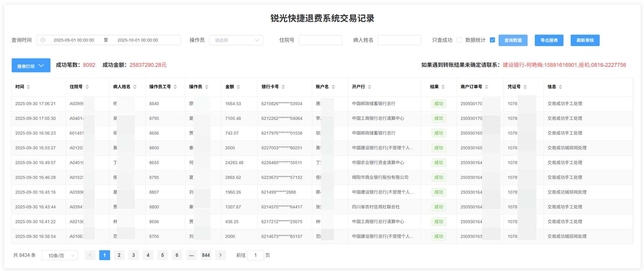Sort the table by 银行卡号 column

[x=283, y=87]
